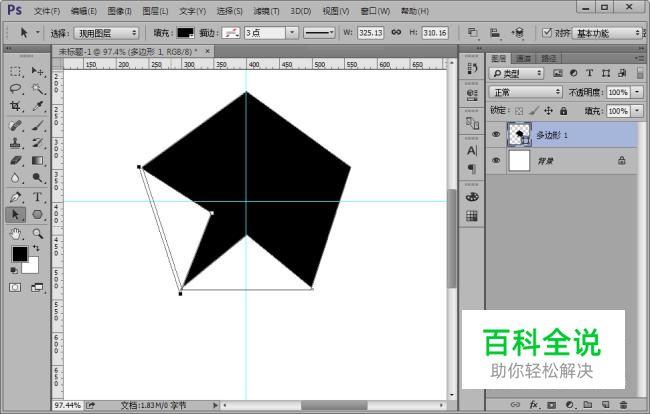
Task: Open the fill color swatch in options bar
Action: point(185,33)
